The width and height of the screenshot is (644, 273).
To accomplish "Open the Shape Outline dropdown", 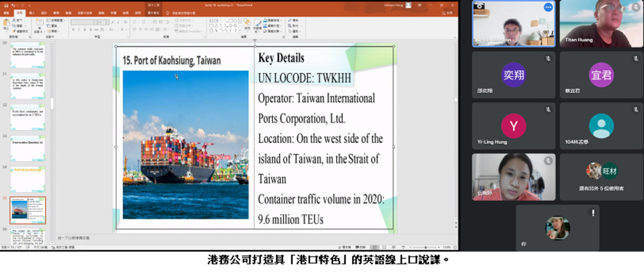I will pyautogui.click(x=272, y=25).
